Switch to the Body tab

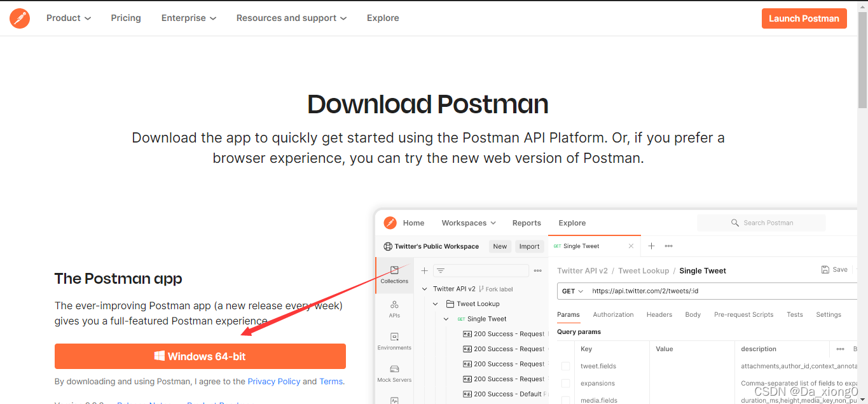(x=693, y=314)
